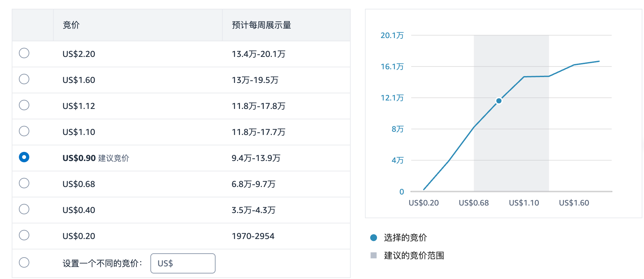Select the US$1.60 bid radio button

coord(24,79)
